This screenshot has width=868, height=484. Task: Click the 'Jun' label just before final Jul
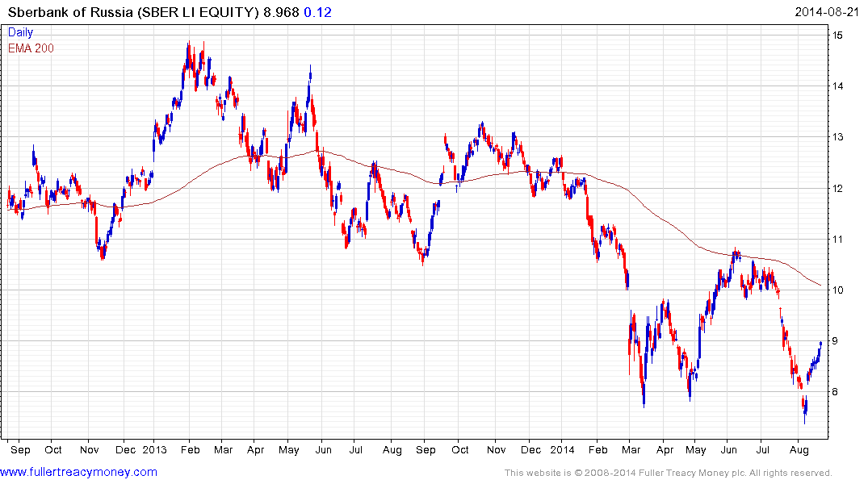pyautogui.click(x=729, y=449)
